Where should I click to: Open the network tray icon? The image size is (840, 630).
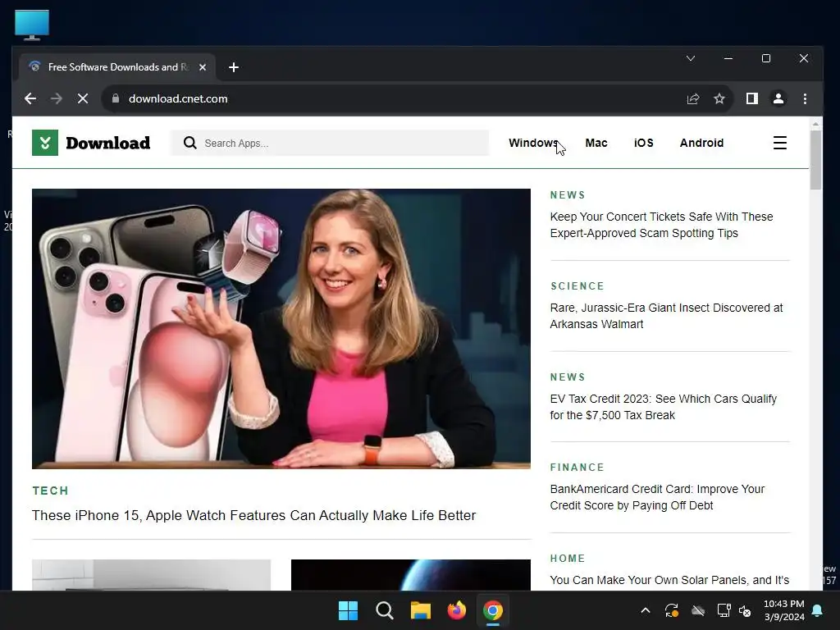pos(724,610)
